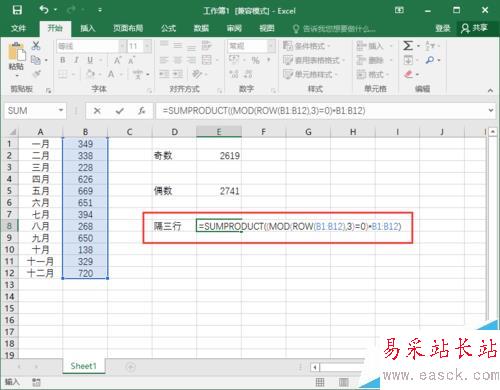This screenshot has height=390, width=500.
Task: Click the cell Borders icon
Action: (x=63, y=74)
